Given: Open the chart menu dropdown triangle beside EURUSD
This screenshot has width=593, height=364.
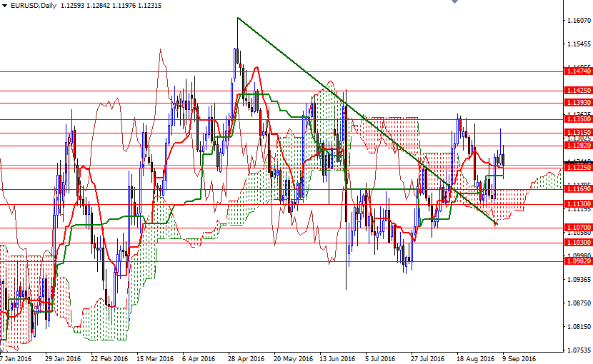Looking at the screenshot, I should pos(4,6).
